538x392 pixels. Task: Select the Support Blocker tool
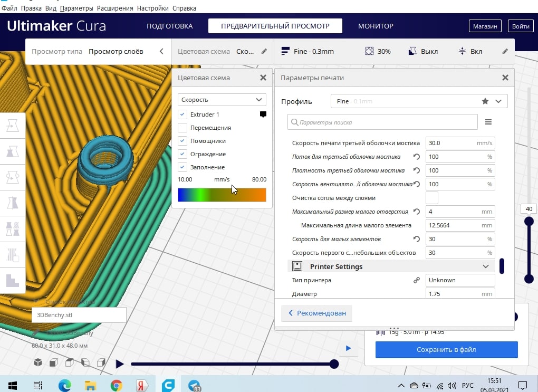pyautogui.click(x=13, y=255)
